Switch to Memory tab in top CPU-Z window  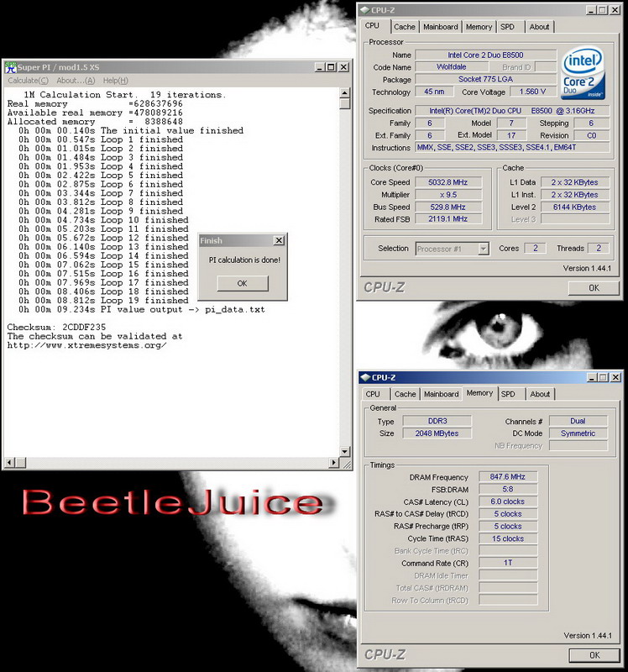point(479,27)
